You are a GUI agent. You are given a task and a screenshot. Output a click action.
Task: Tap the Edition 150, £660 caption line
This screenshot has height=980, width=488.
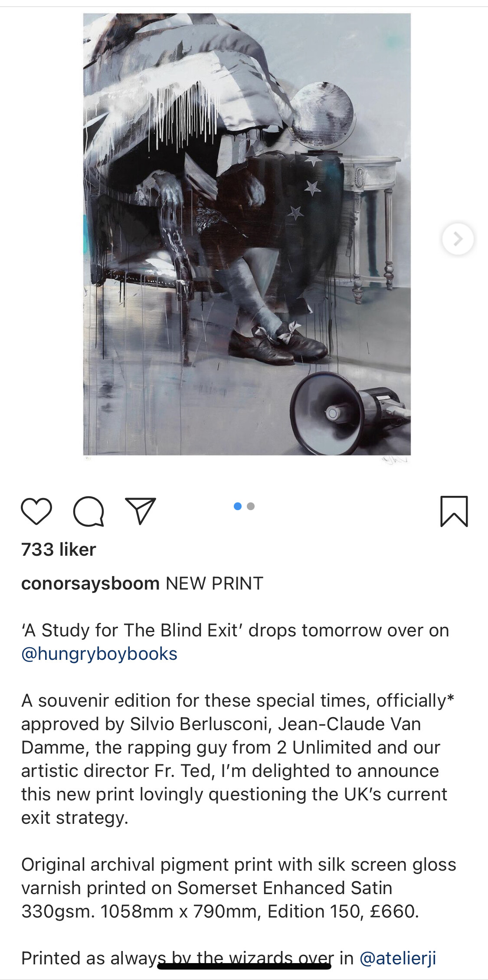[343, 911]
